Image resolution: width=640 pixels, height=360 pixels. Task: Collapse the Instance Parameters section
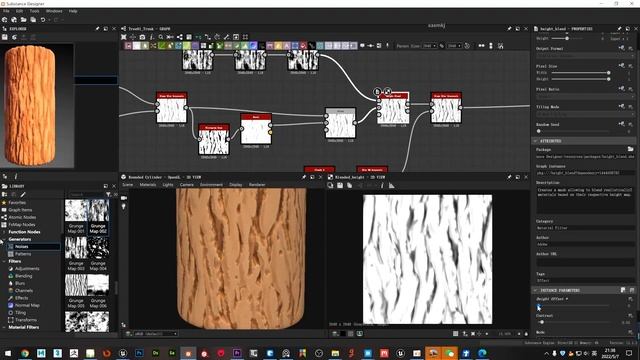coord(535,290)
